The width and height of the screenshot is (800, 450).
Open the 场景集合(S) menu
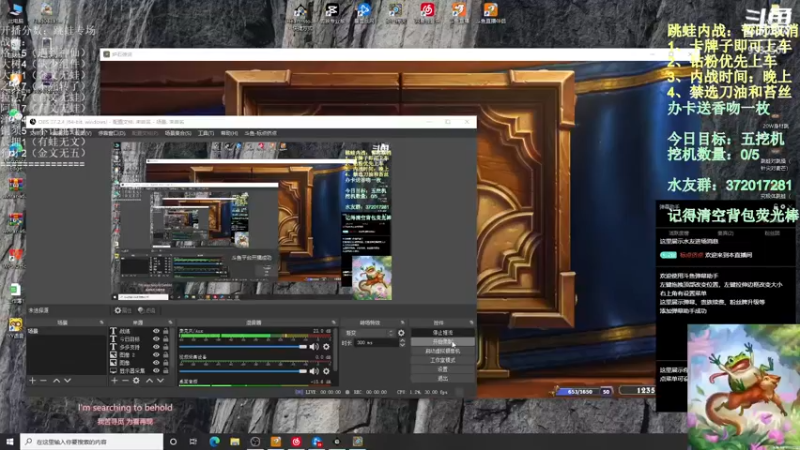click(x=178, y=133)
